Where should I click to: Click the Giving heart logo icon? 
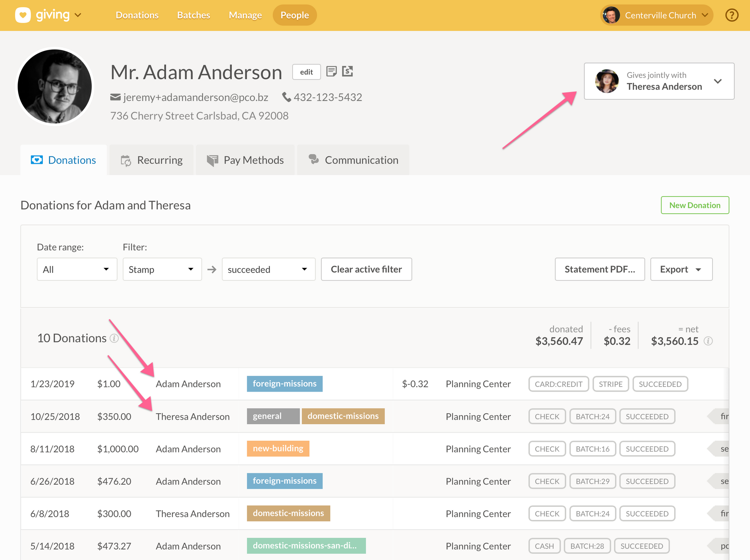click(23, 15)
